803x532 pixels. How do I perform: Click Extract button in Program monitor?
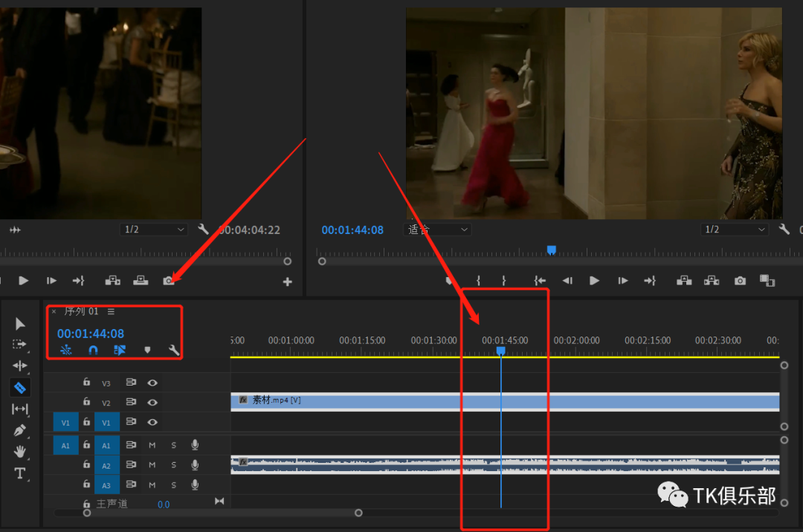[712, 280]
